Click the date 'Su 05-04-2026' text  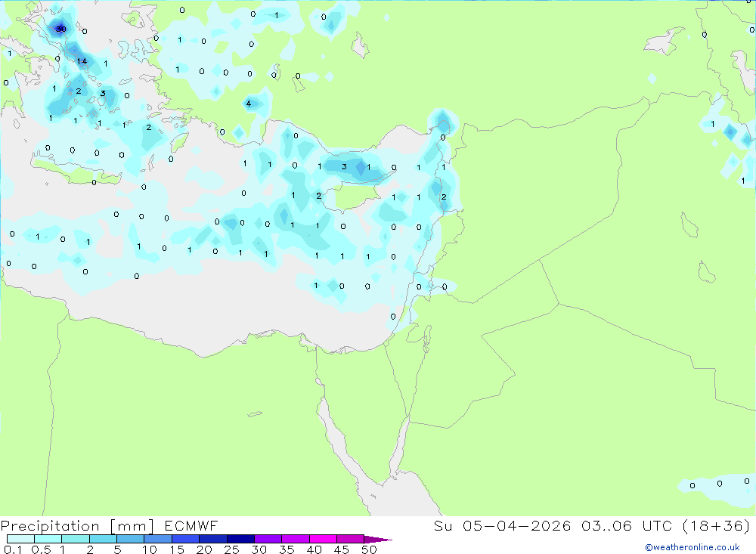[502, 525]
